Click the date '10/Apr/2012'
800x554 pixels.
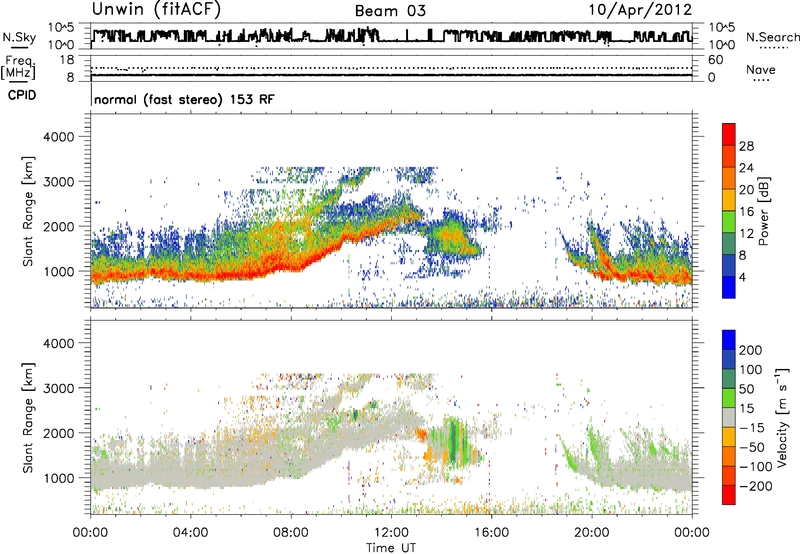point(640,10)
